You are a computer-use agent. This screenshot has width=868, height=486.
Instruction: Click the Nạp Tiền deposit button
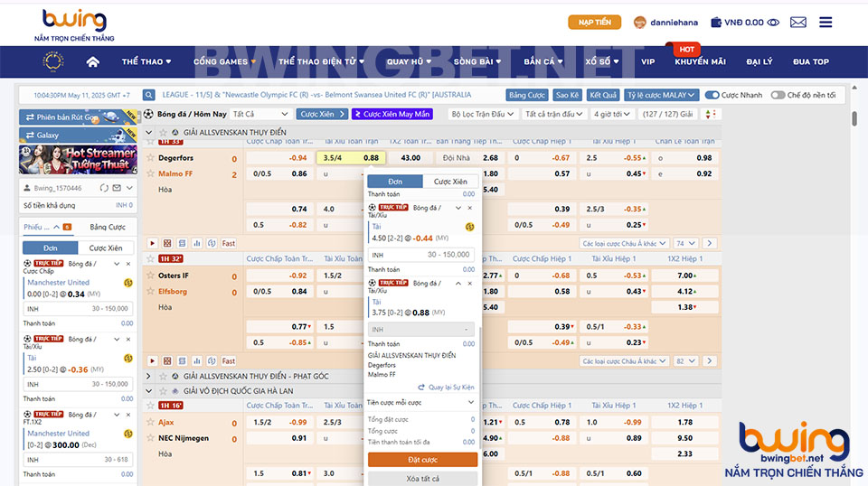[x=594, y=23]
